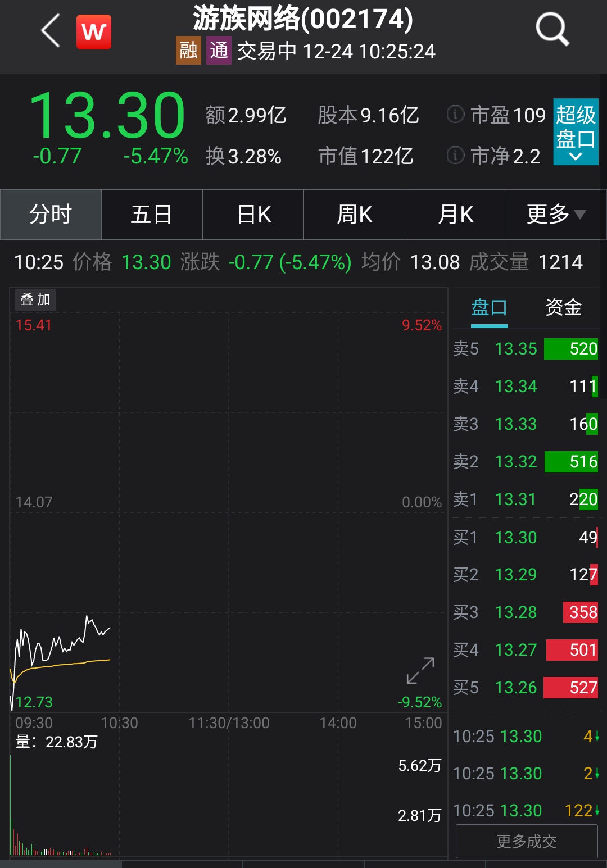This screenshot has height=868, width=607.
Task: Expand the 超级盘口 panel
Action: (x=576, y=132)
